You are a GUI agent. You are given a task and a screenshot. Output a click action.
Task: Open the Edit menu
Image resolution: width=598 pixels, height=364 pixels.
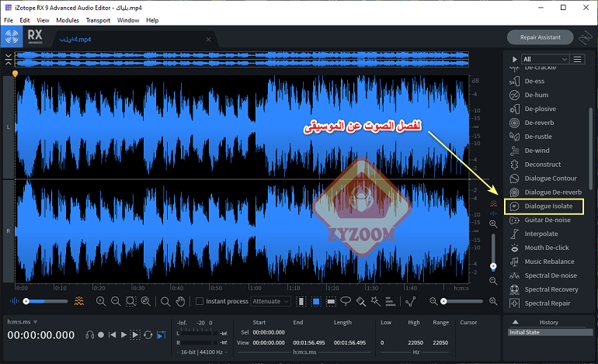pyautogui.click(x=25, y=20)
